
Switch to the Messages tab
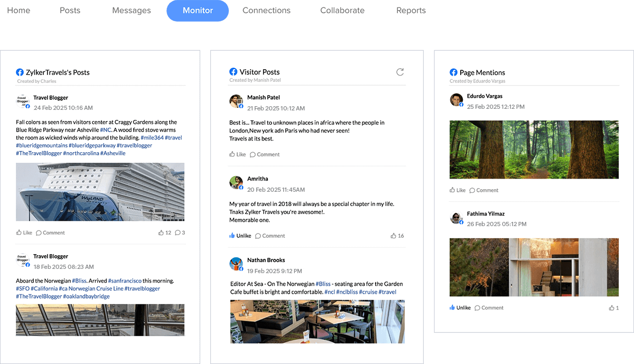131,11
